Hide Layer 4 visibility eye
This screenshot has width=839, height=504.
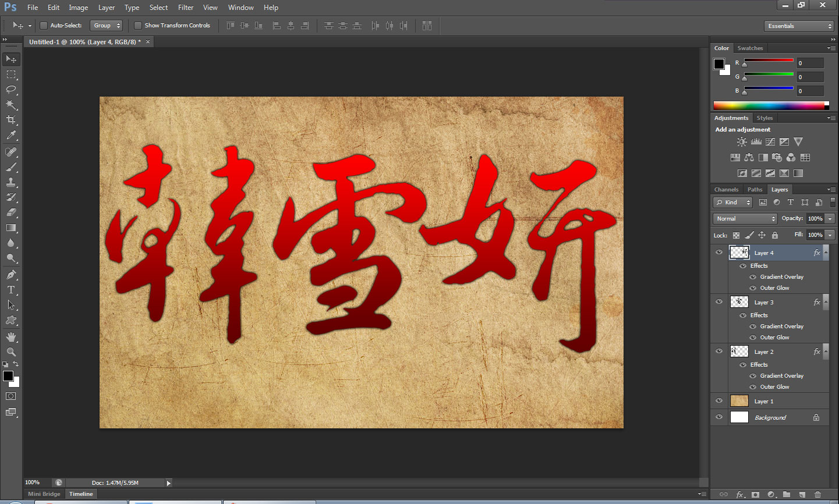[x=719, y=253]
